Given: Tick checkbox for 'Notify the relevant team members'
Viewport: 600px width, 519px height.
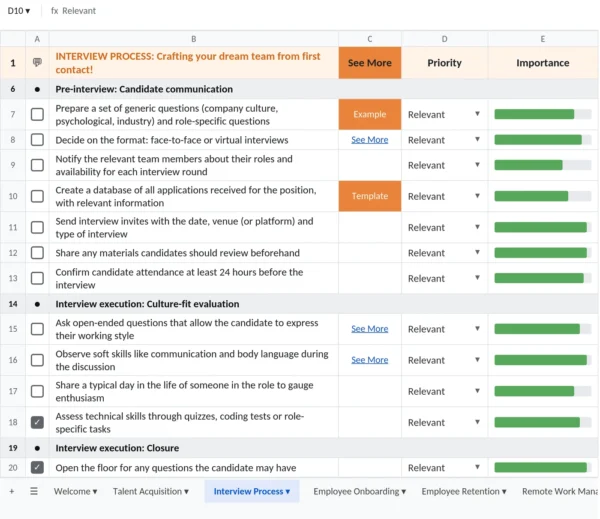Looking at the screenshot, I should pyautogui.click(x=37, y=165).
